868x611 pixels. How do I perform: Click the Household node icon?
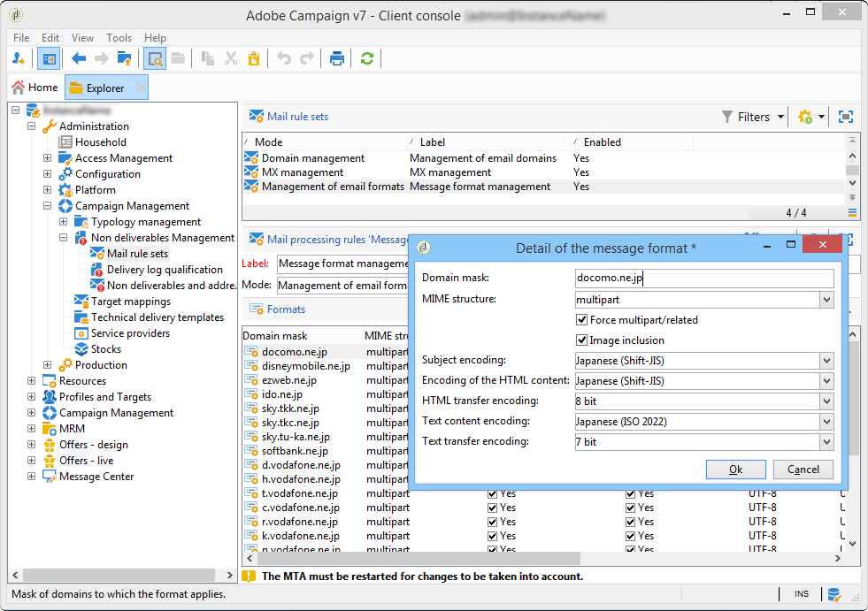click(x=65, y=142)
